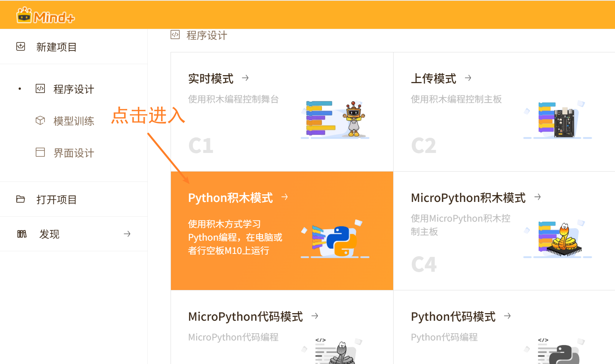Click the arrow next to 实时模式
This screenshot has width=615, height=364.
[245, 78]
